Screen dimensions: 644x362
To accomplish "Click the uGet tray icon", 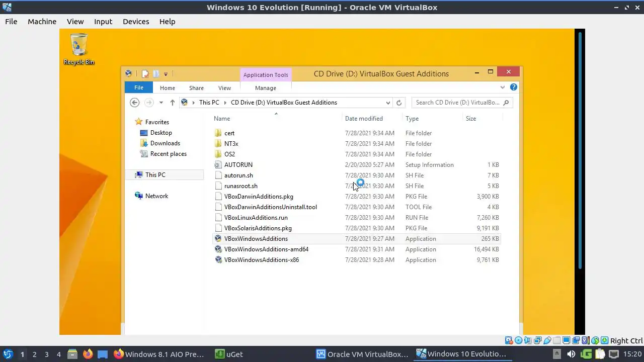I will tap(586, 354).
